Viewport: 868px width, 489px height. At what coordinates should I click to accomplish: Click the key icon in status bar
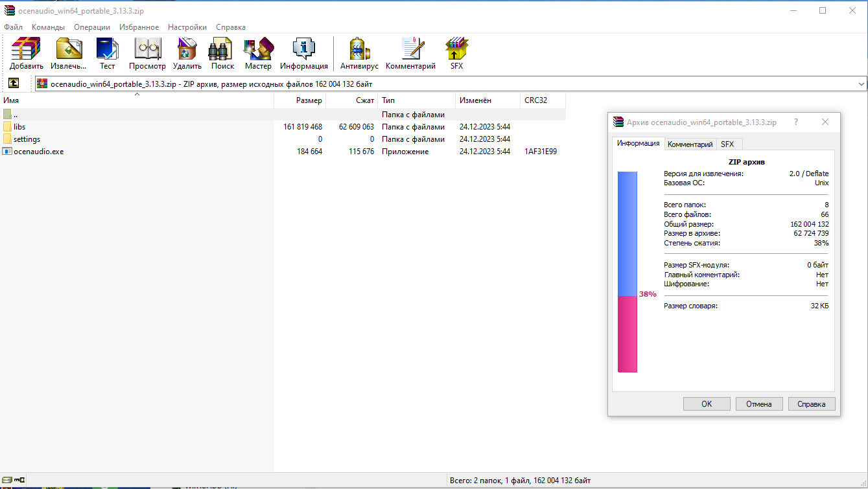(20, 480)
